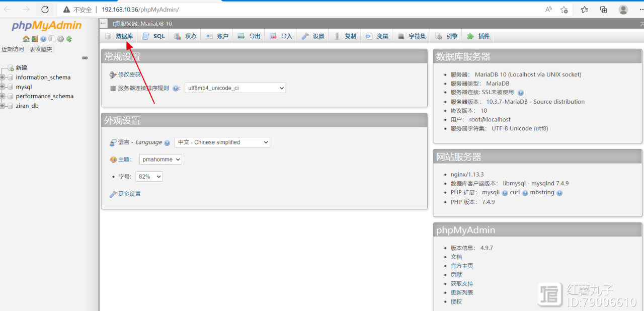Open the 获取支持 link
The width and height of the screenshot is (644, 311).
462,284
